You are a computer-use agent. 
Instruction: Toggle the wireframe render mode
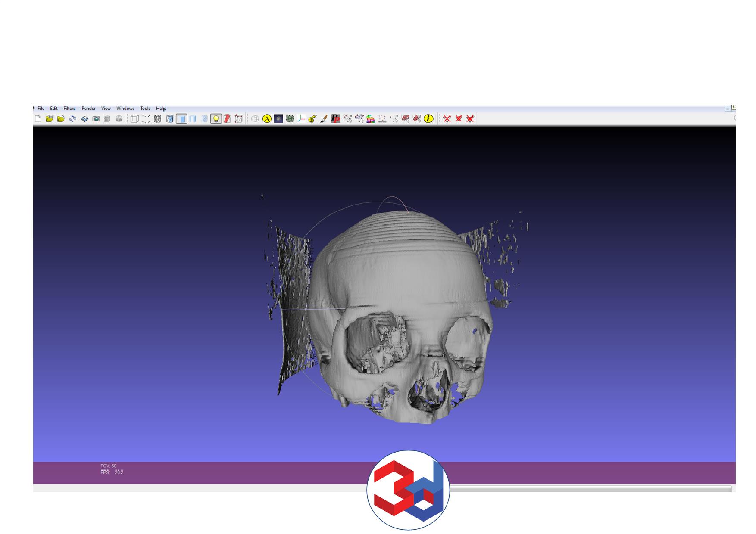[158, 119]
